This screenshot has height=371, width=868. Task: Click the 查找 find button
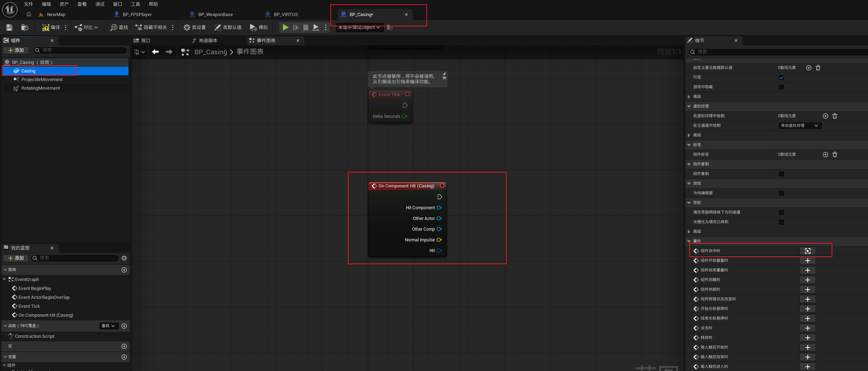coord(119,27)
